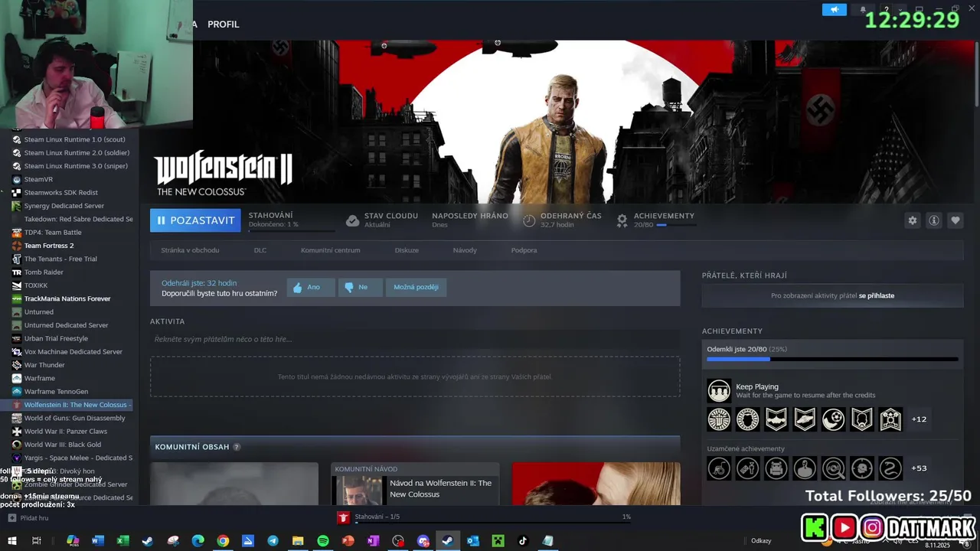Click the achievement progress bar
Viewport: 980px width, 551px height.
[832, 359]
